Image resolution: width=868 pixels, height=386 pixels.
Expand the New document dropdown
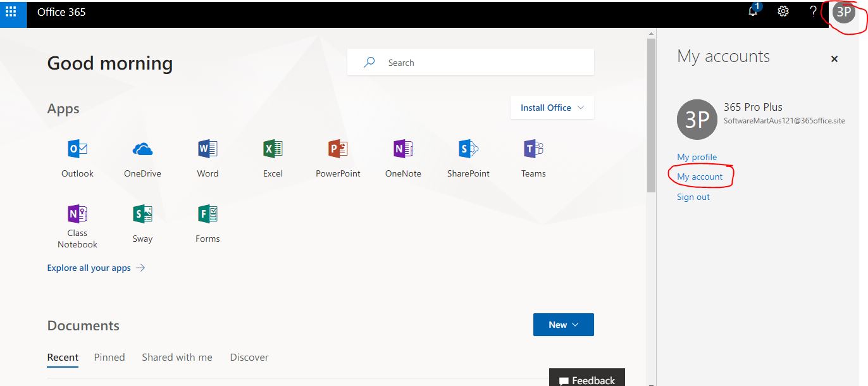tap(564, 325)
